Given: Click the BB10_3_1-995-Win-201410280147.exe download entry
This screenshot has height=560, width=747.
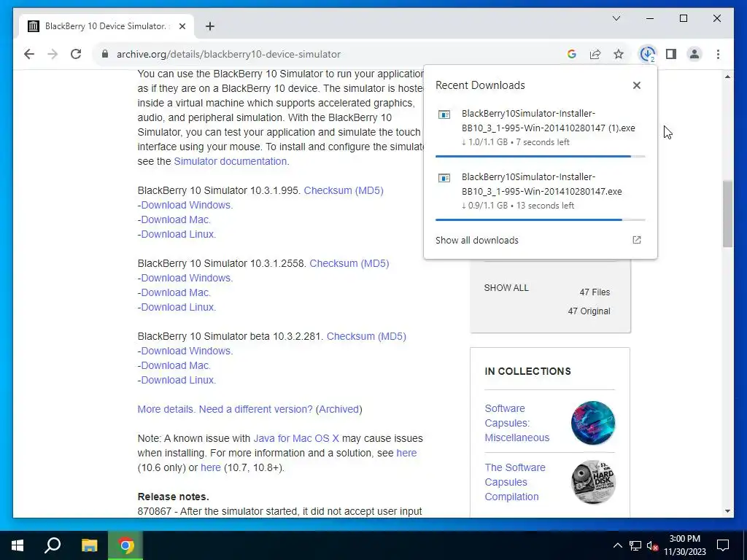Looking at the screenshot, I should pos(542,184).
